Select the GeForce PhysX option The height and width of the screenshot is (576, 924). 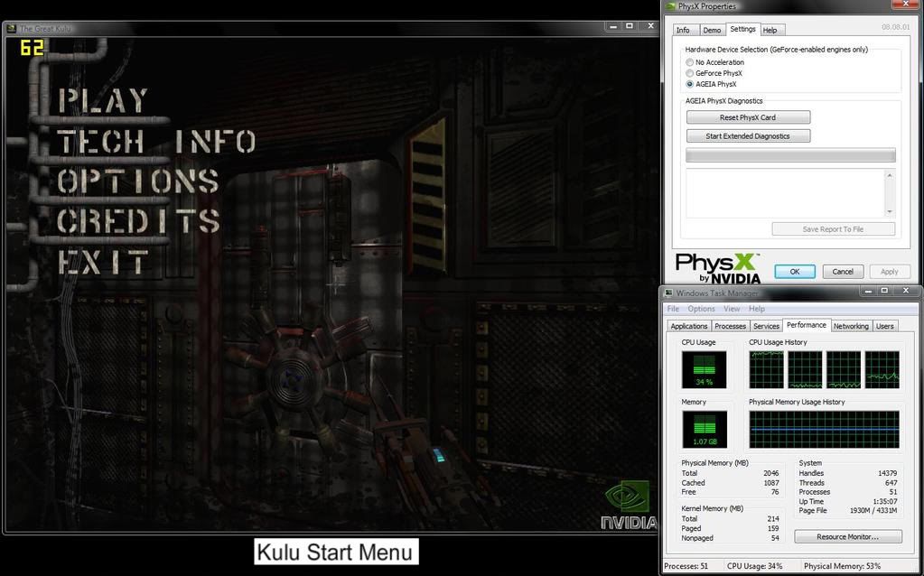(x=690, y=73)
